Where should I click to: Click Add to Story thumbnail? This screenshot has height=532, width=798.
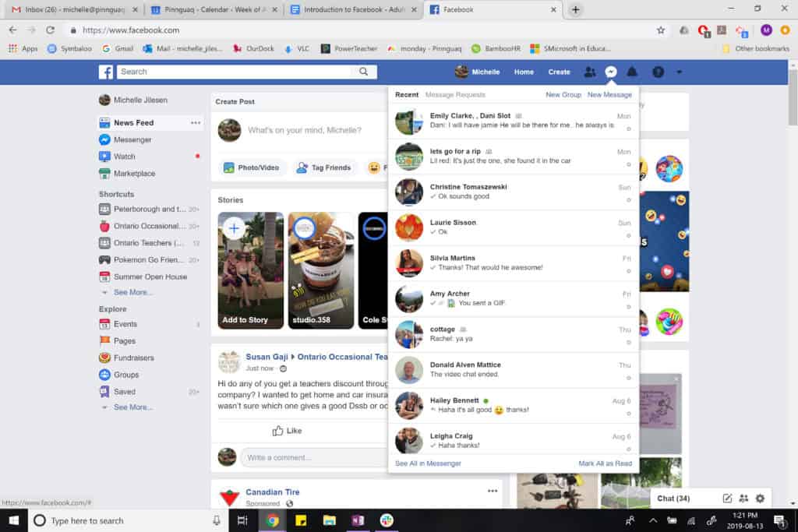[250, 270]
